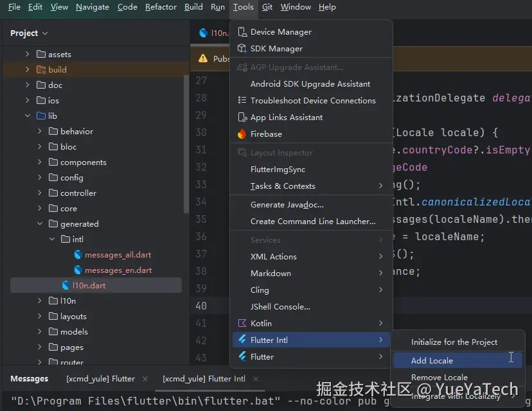532x411 pixels.
Task: Switch to [xcmd_yule] Flutter Intl messages tab
Action: pos(204,379)
